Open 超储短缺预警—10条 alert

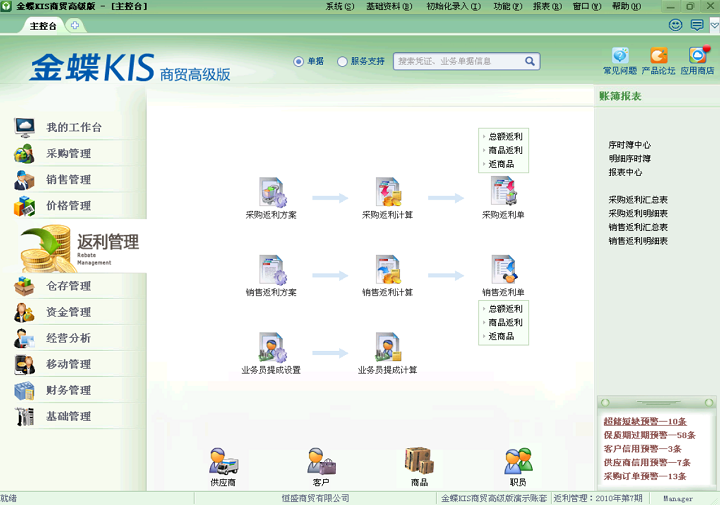click(x=645, y=421)
